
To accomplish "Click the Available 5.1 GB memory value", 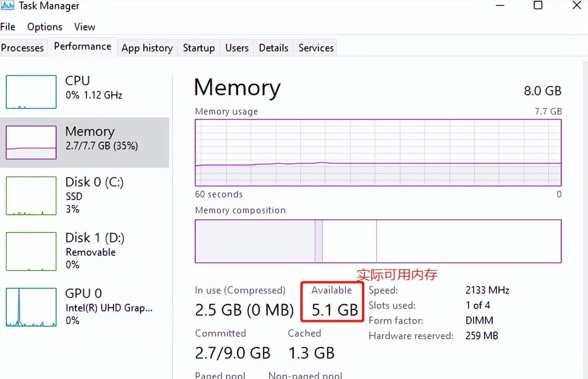I will (334, 310).
